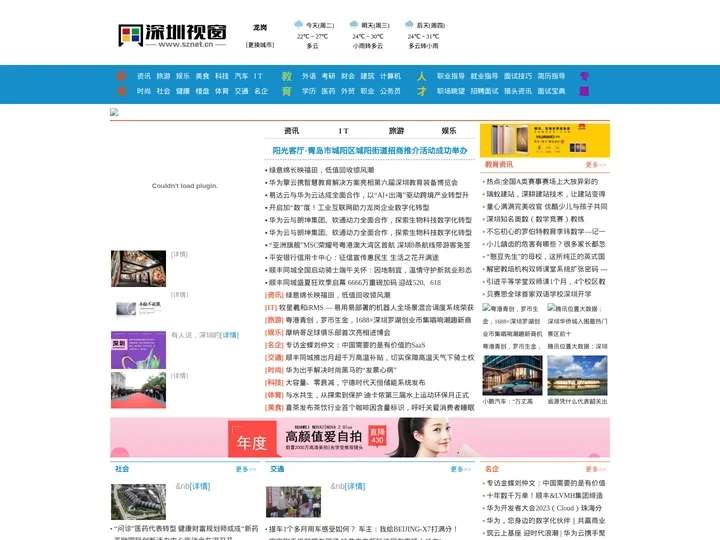Open [详情] link in the 交通 section
This screenshot has width=720, height=540.
click(355, 486)
